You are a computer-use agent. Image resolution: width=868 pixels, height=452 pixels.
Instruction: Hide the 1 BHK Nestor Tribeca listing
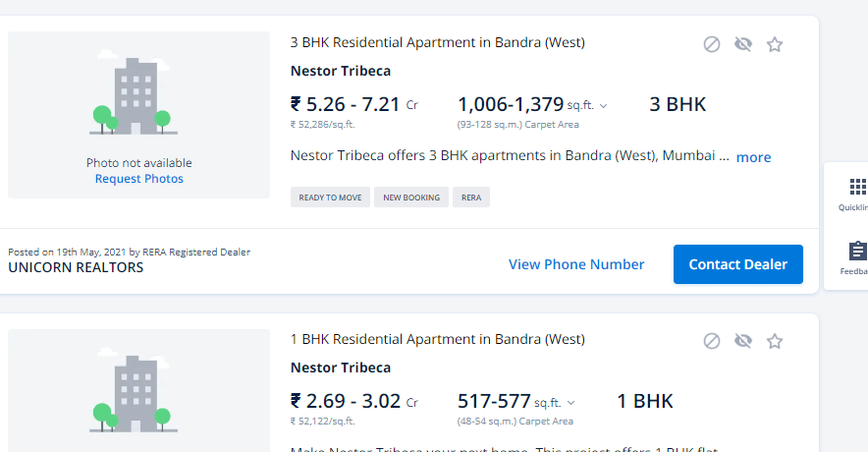click(x=743, y=341)
